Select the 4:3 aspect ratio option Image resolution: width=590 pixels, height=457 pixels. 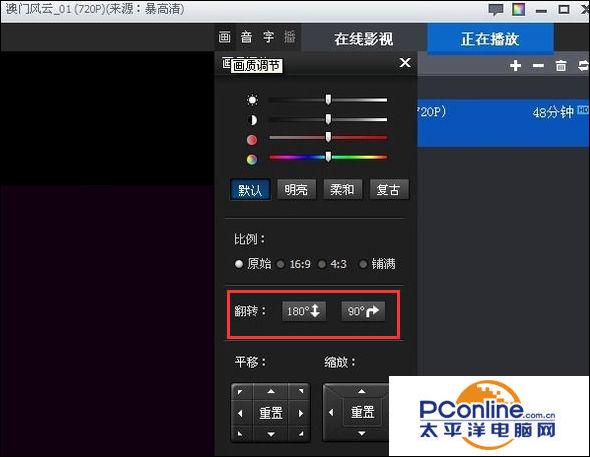[332, 264]
